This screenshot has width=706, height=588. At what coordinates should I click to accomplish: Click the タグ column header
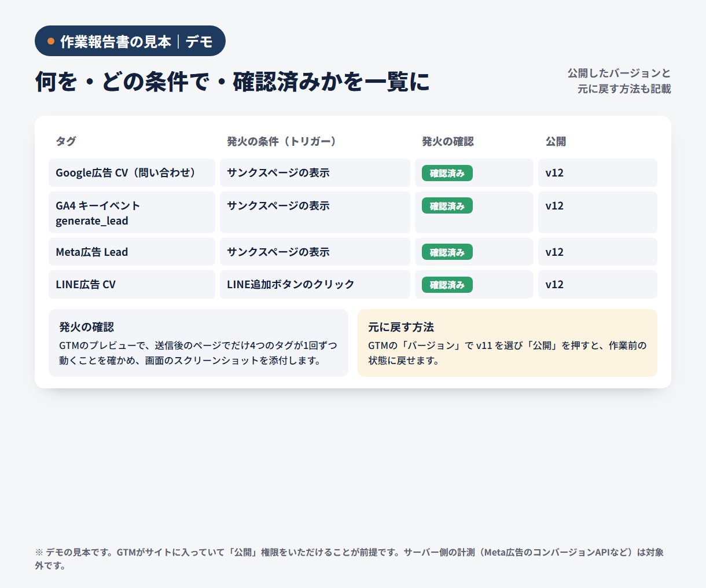pos(66,141)
